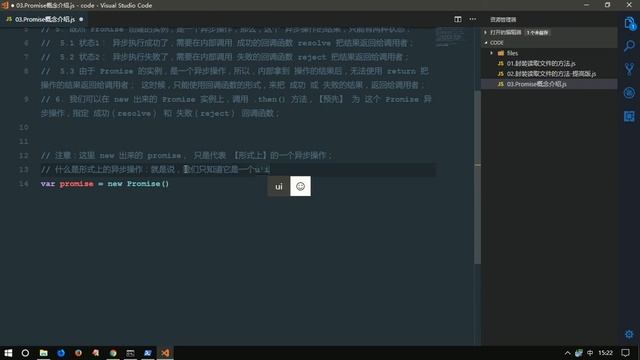The image size is (640, 360).
Task: Open Cortana search circle on taskbar
Action: click(x=25, y=353)
